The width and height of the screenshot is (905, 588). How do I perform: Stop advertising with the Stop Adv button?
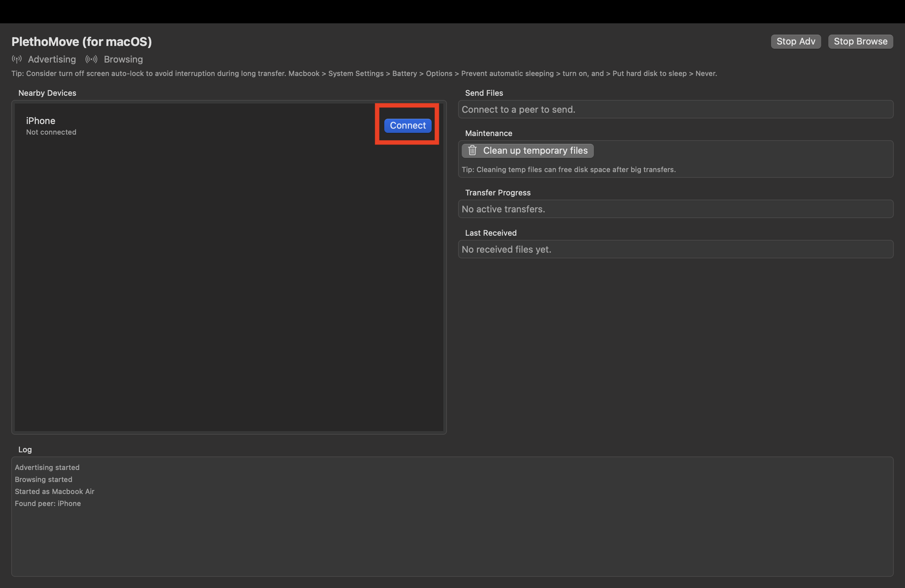coord(796,41)
